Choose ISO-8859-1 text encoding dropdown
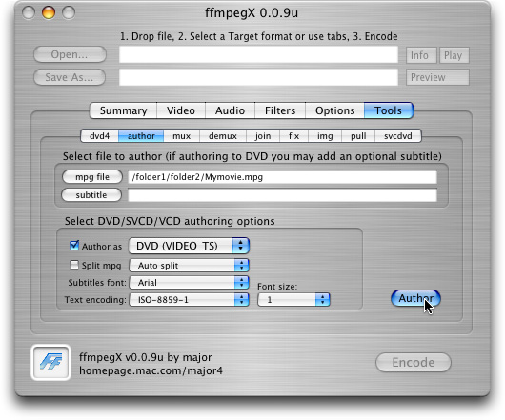This screenshot has height=420, width=505. [189, 300]
